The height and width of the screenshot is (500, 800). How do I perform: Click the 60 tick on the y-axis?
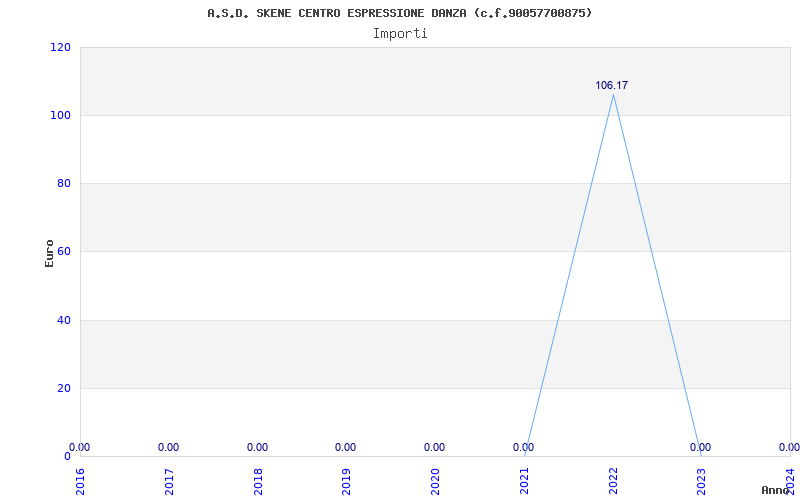pos(63,252)
